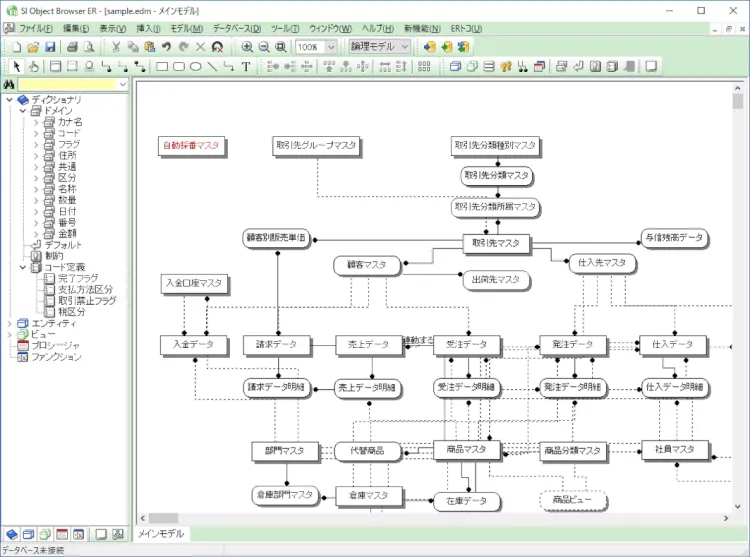This screenshot has height=557, width=750.
Task: Select 支払方法区分 in code definitions
Action: (x=84, y=289)
